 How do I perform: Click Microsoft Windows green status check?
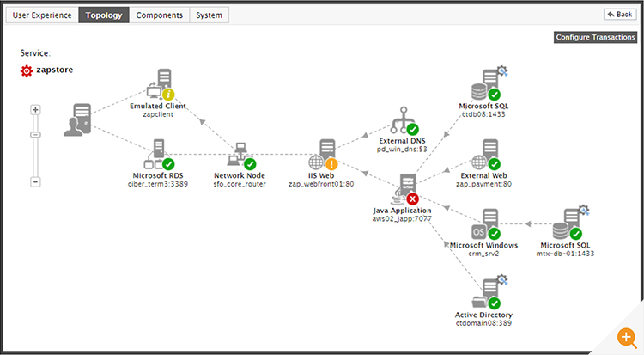494,234
